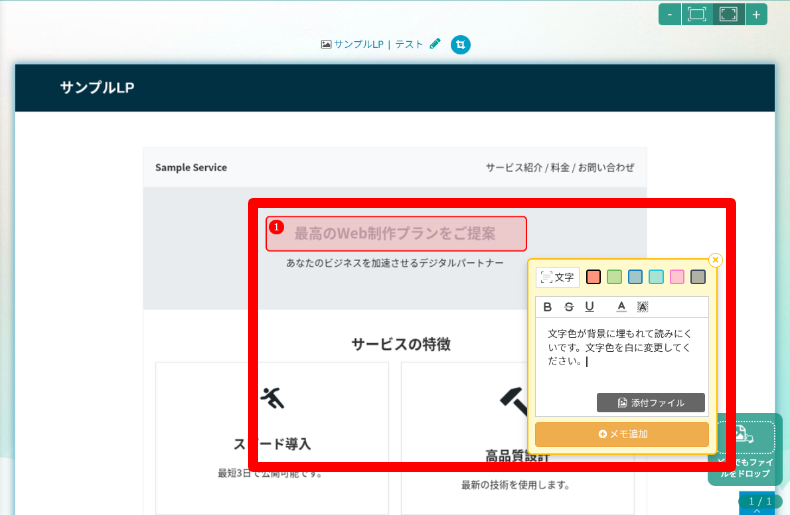Viewport: 790px width, 515px height.
Task: Click the 最高のWeb制作プランをご提案 highlighted heading
Action: (x=396, y=234)
